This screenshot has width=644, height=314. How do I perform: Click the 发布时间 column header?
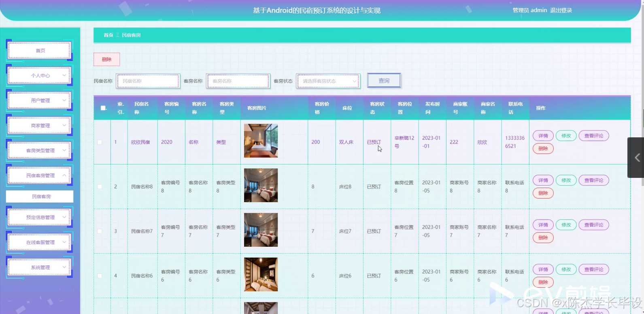click(x=432, y=108)
